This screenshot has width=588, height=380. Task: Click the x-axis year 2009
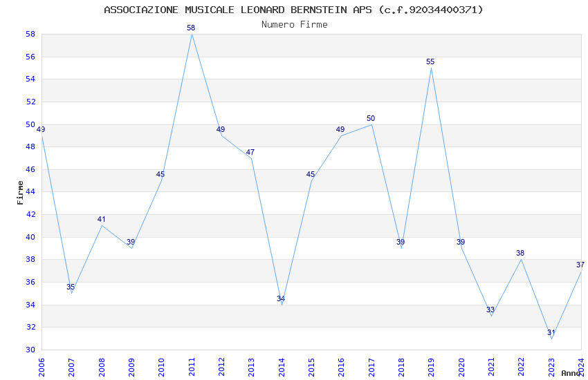click(131, 367)
